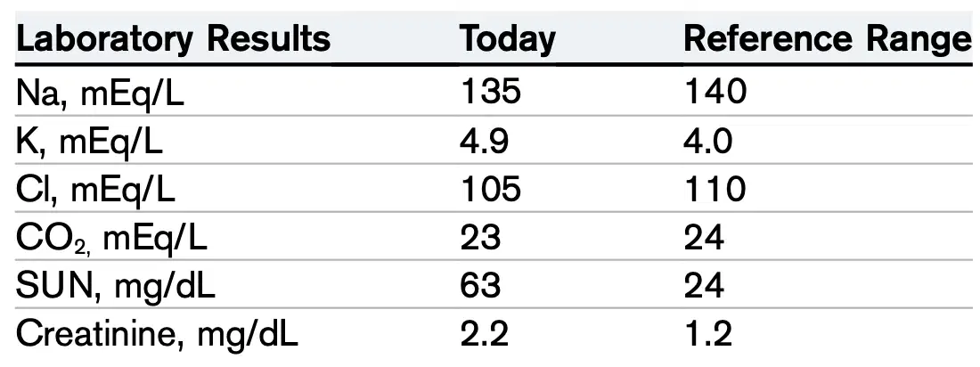Click the SUN today value 63

pyautogui.click(x=480, y=286)
